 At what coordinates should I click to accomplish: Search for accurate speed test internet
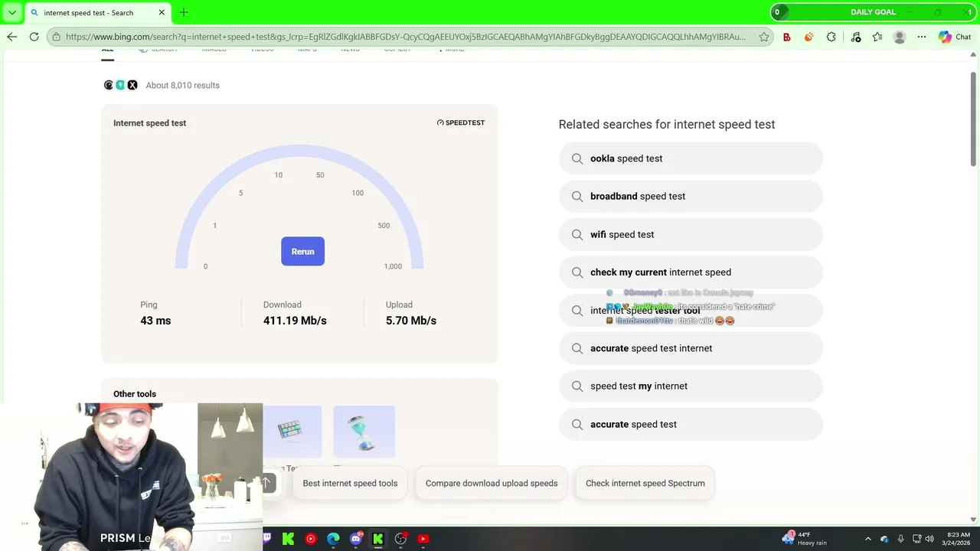tap(691, 348)
